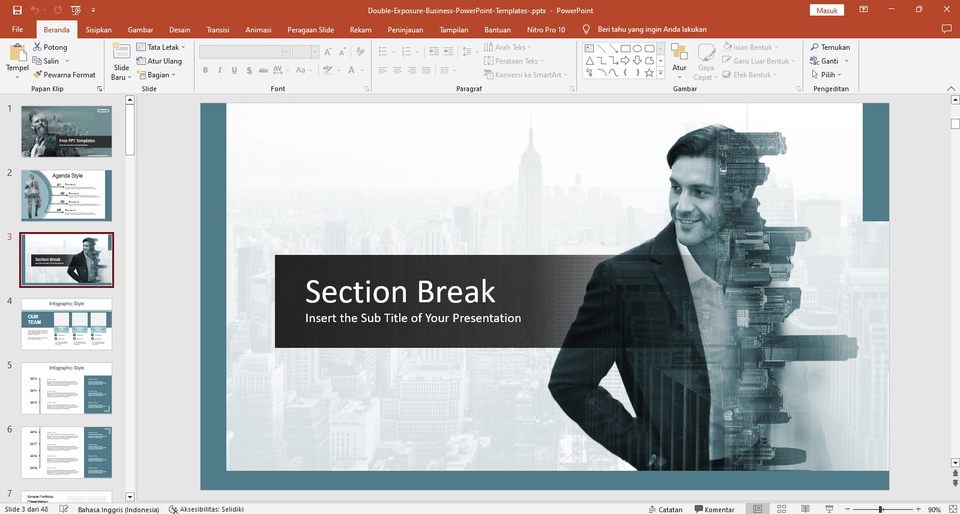The image size is (960, 514).
Task: Switch to Slide Sorter view icon
Action: coord(781,509)
